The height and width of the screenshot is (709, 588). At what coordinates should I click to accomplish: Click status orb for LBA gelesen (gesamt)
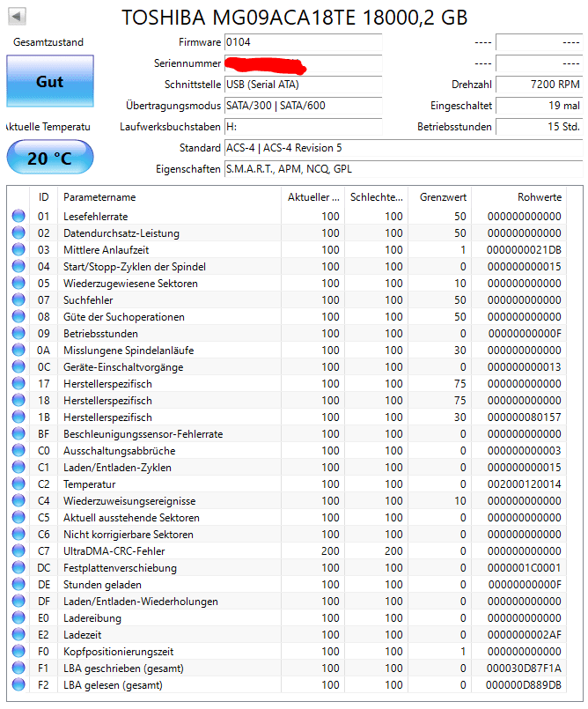18,684
